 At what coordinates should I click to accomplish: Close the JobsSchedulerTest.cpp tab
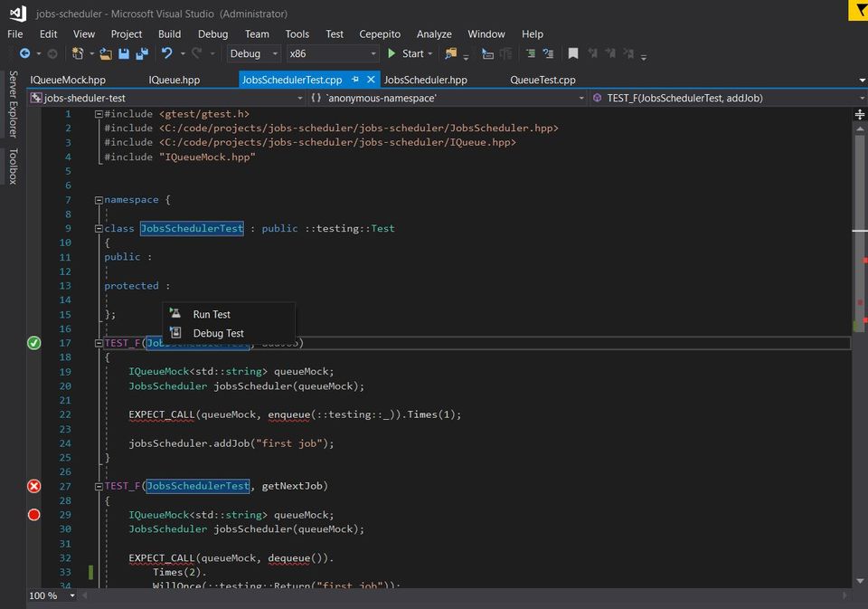[x=371, y=80]
